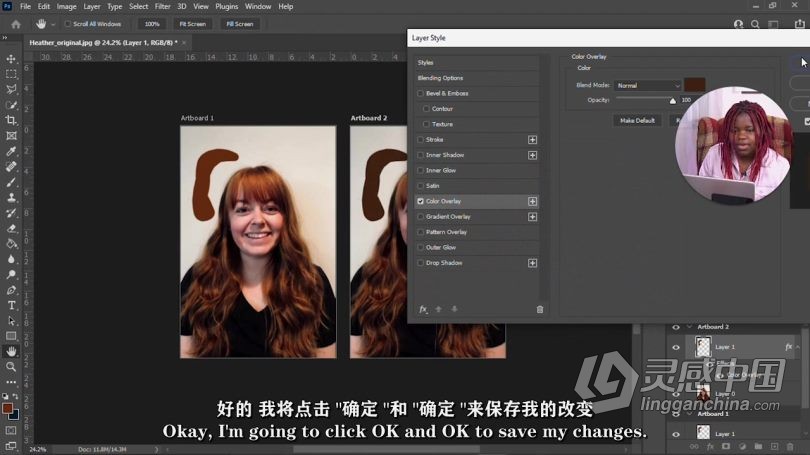This screenshot has width=810, height=455.
Task: Select the Quick Selection tool
Action: (11, 105)
